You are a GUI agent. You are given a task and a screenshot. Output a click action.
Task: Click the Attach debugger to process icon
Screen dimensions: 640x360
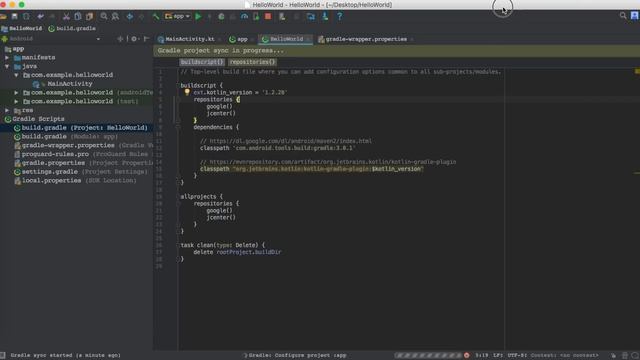pos(256,17)
